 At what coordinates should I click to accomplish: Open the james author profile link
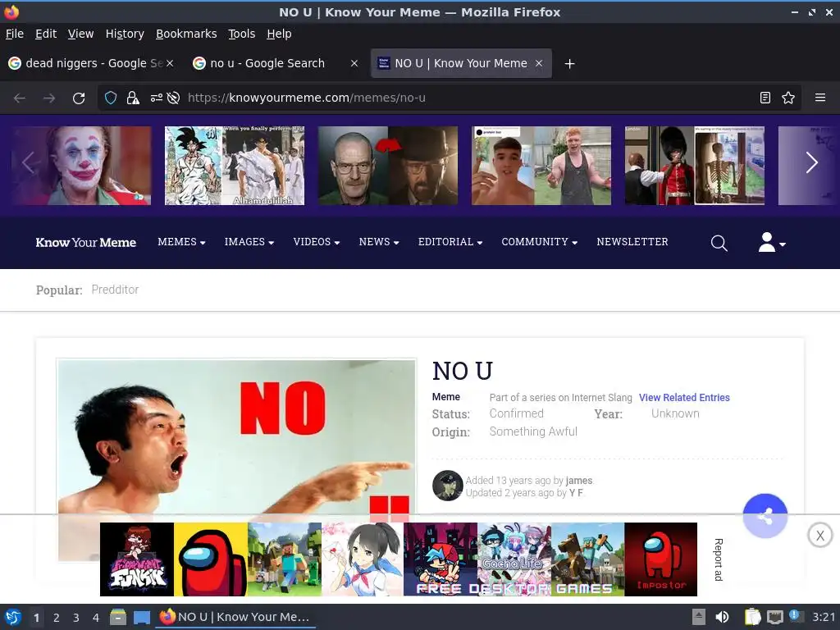click(x=578, y=481)
